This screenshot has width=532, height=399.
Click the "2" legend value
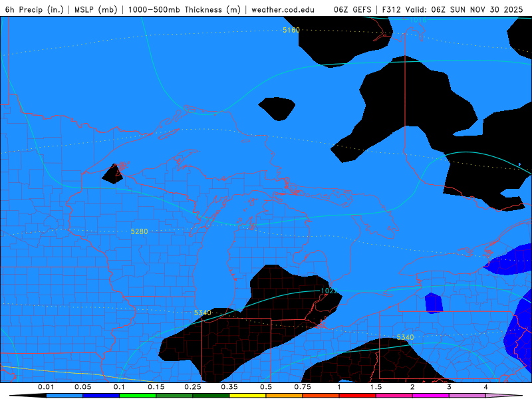pos(412,387)
